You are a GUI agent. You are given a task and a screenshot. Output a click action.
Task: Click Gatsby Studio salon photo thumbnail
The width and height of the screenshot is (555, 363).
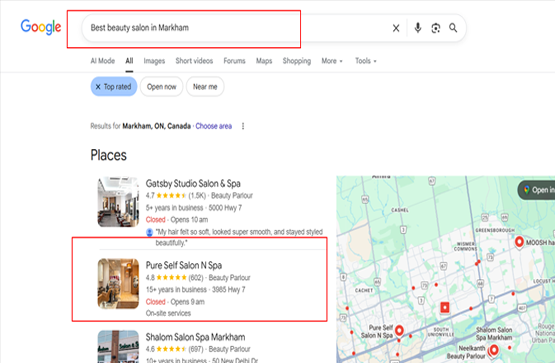coord(118,202)
